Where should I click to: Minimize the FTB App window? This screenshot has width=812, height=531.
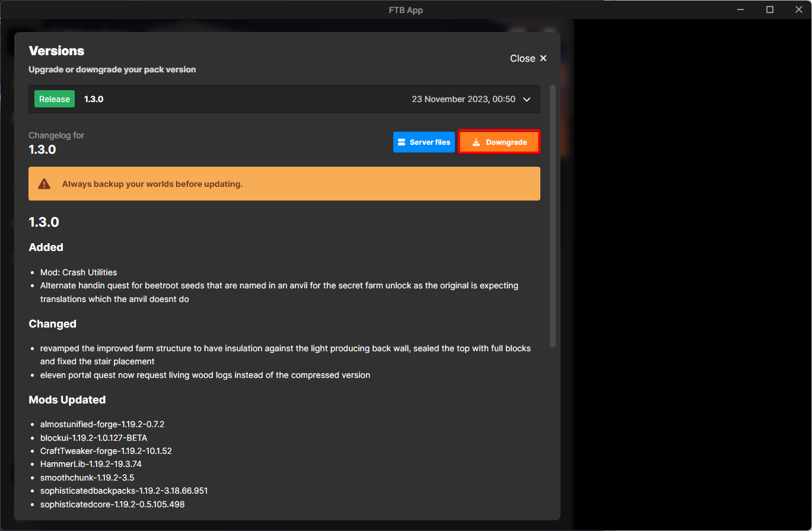click(x=741, y=9)
